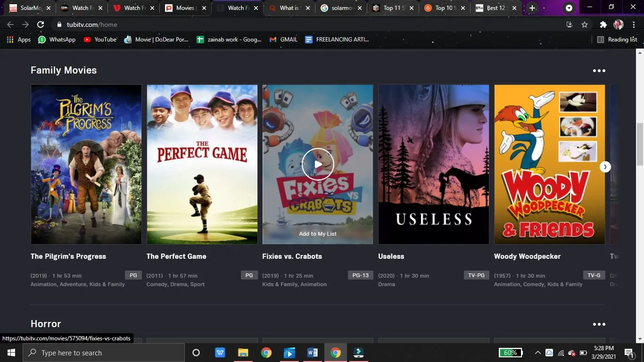The image size is (644, 362).
Task: Open the three-dot menu for the Horror row
Action: pos(599,324)
